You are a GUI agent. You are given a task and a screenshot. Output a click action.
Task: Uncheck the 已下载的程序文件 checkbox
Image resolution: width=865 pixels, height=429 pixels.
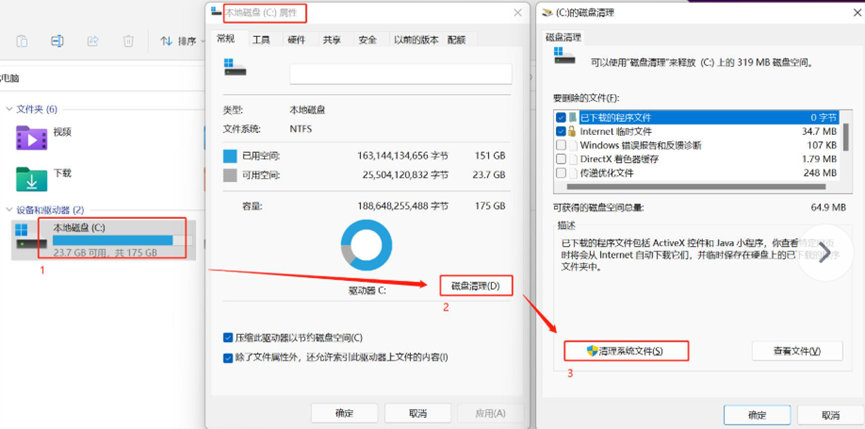(x=561, y=117)
